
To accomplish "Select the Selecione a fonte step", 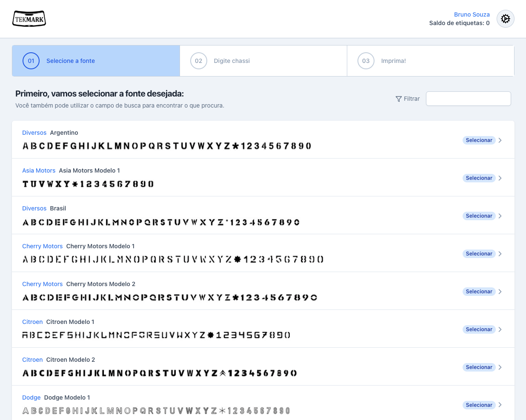I will click(x=71, y=61).
